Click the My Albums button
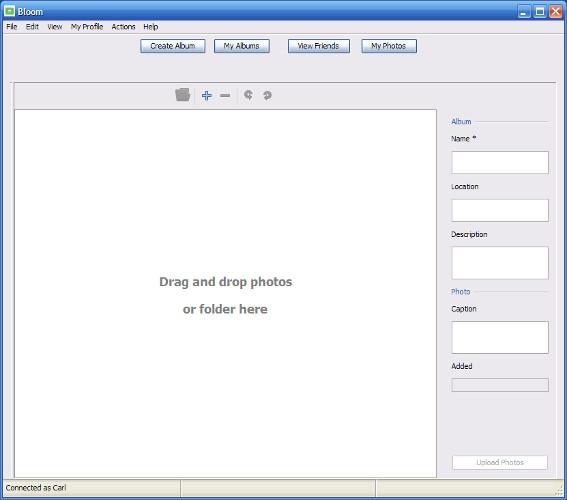The image size is (567, 500). [242, 46]
